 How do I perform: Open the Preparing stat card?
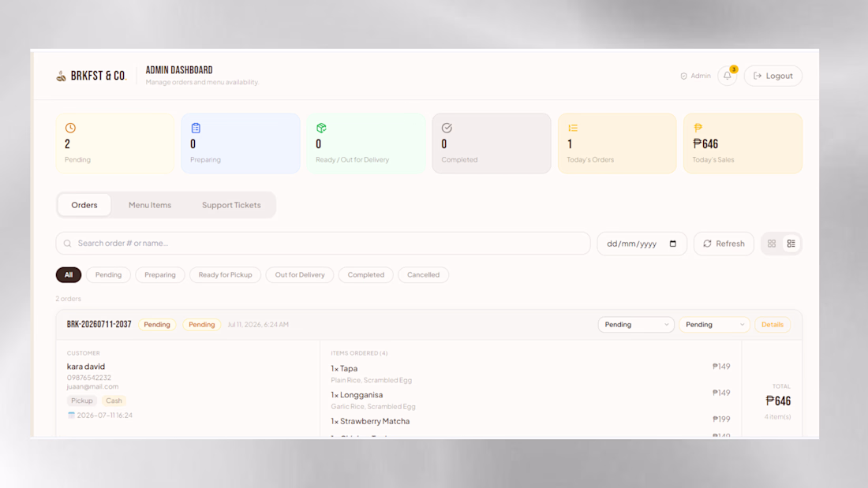pos(241,143)
